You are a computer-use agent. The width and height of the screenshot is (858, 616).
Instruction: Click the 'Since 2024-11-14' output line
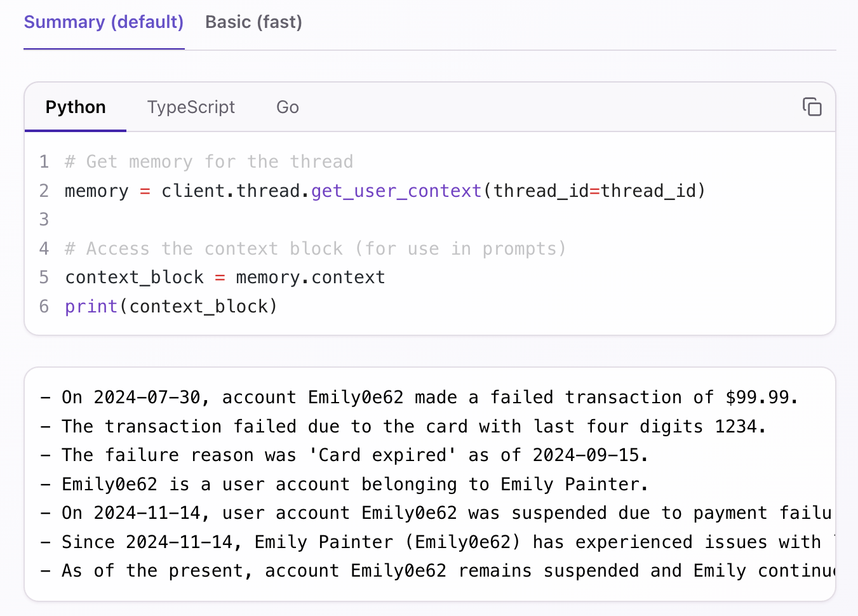[436, 542]
